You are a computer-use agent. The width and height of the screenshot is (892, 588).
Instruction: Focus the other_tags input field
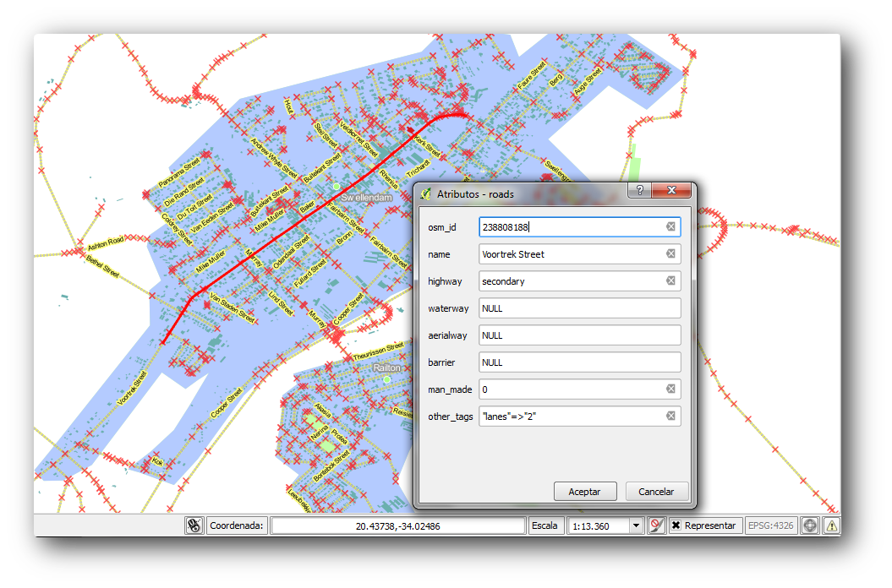coord(579,416)
